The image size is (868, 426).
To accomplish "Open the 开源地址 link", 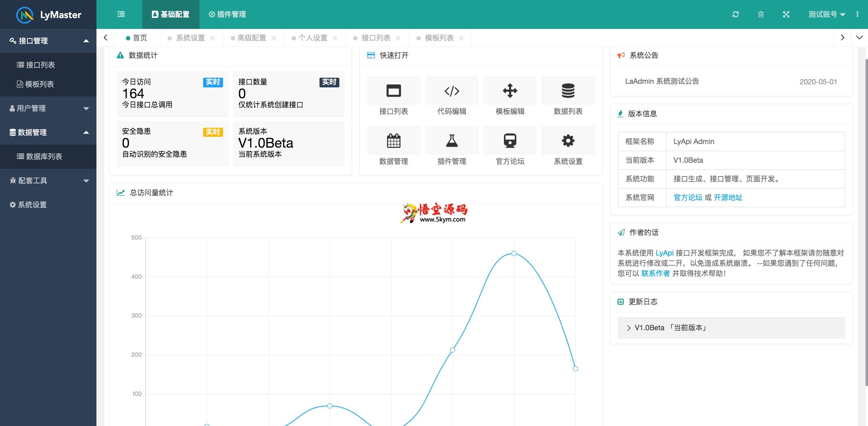I will tap(728, 197).
